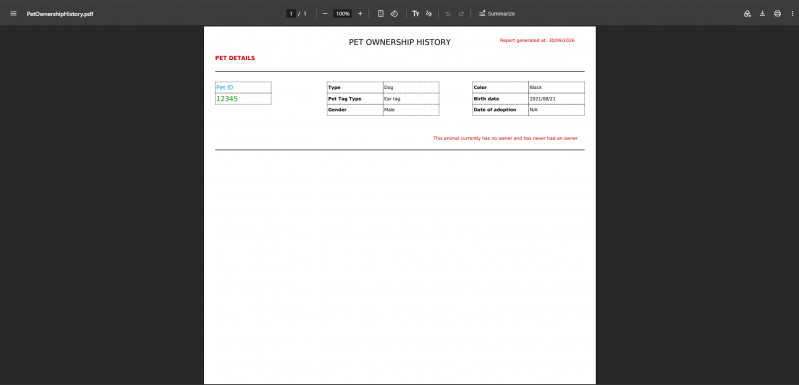799x385 pixels.
Task: Click the PET DETAILS heading
Action: pyautogui.click(x=235, y=58)
